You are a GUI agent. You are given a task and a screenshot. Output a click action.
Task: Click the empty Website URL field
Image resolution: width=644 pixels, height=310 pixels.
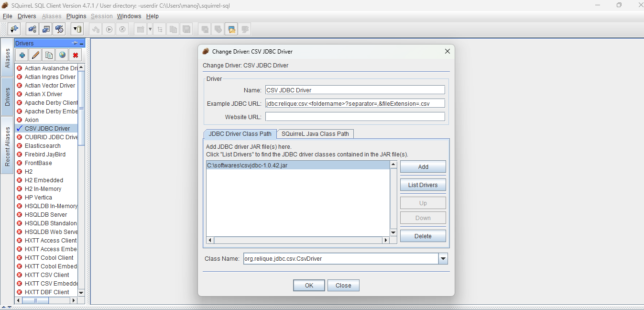click(x=355, y=117)
